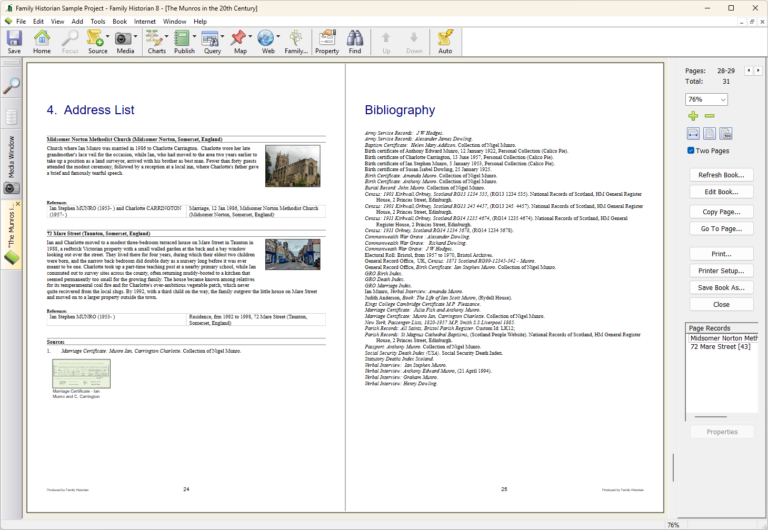Close The Munros side tab
This screenshot has width=768, height=530.
pos(18,203)
